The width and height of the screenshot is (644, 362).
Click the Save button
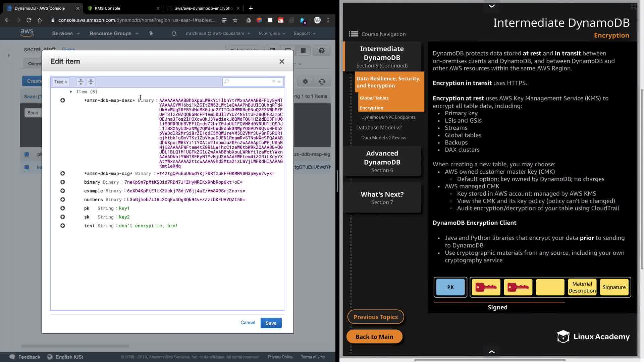(x=271, y=323)
